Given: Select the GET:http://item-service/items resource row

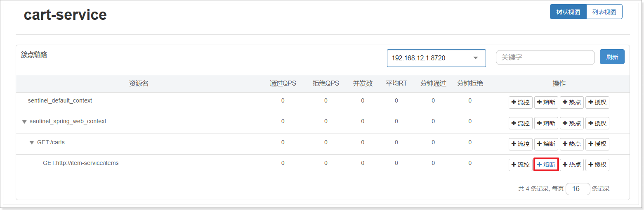Looking at the screenshot, I should 323,165.
